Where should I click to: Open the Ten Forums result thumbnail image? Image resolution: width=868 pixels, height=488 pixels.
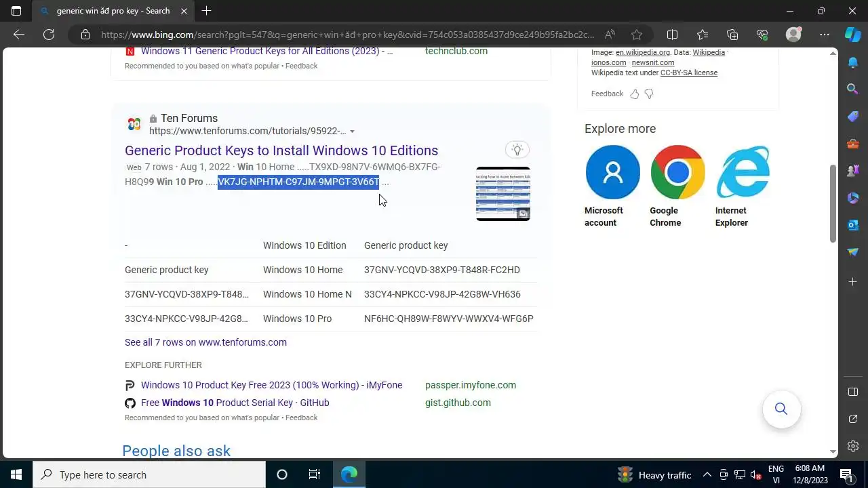tap(503, 194)
